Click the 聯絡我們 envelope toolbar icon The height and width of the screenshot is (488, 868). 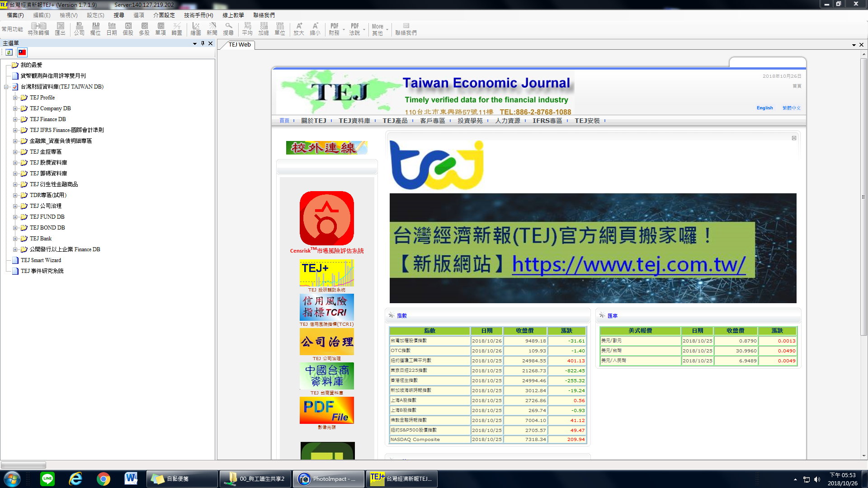point(406,29)
